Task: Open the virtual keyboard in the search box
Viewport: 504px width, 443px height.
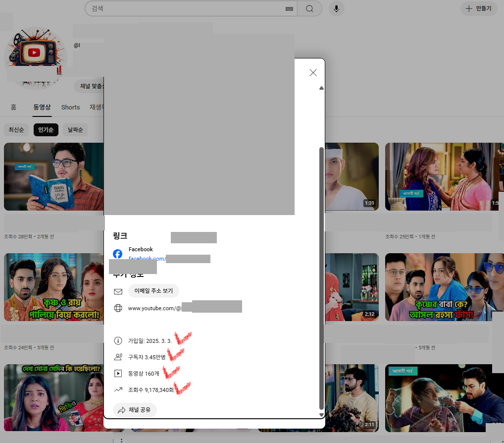Action: coord(290,9)
